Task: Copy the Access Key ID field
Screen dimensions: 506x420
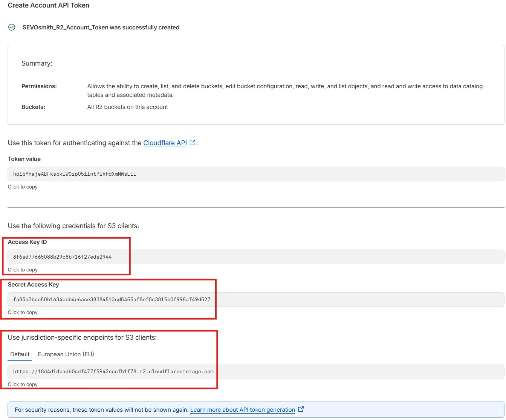Action: [256, 257]
